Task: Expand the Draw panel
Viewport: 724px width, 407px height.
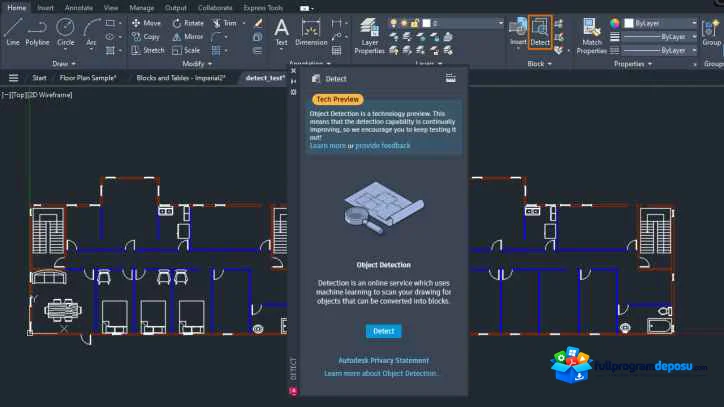Action: [64, 64]
